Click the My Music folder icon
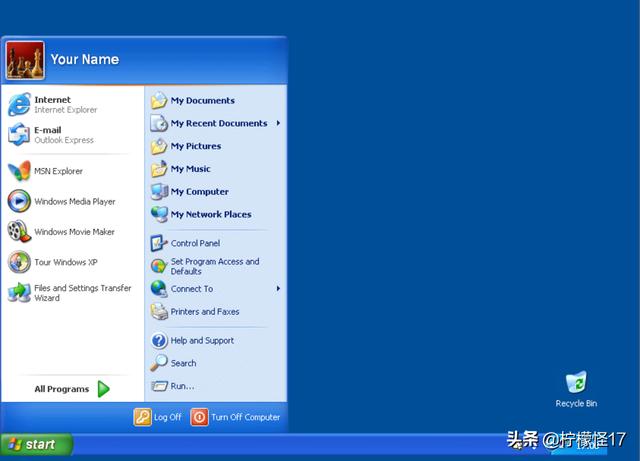640x461 pixels. tap(159, 169)
